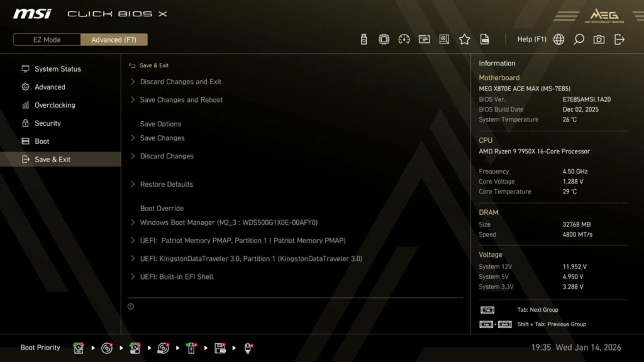Image resolution: width=644 pixels, height=362 pixels.
Task: Click Help (F1)
Action: tap(531, 40)
